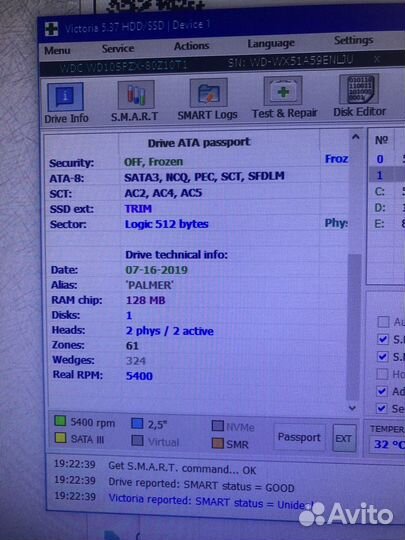Click the EXT button
This screenshot has width=405, height=540.
coord(344,438)
